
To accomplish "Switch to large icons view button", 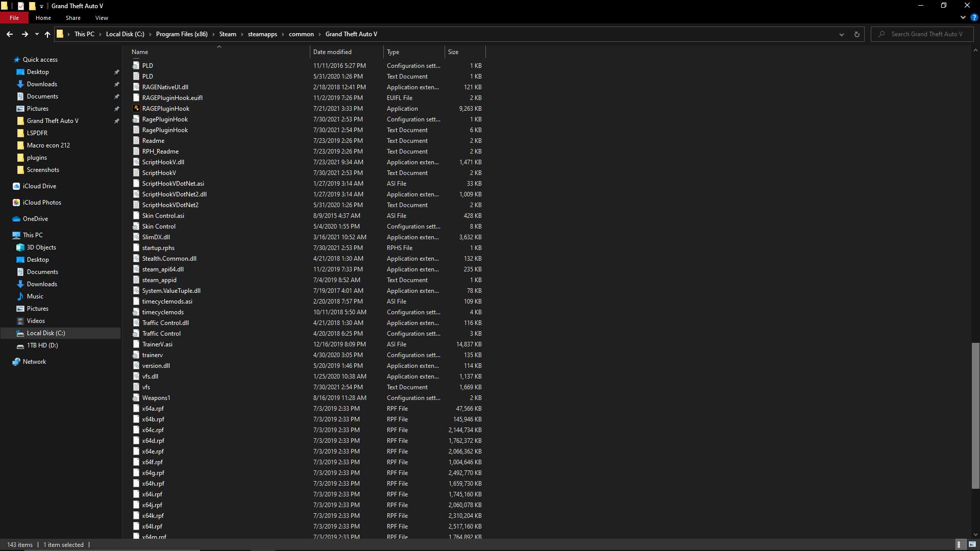I will click(x=972, y=544).
